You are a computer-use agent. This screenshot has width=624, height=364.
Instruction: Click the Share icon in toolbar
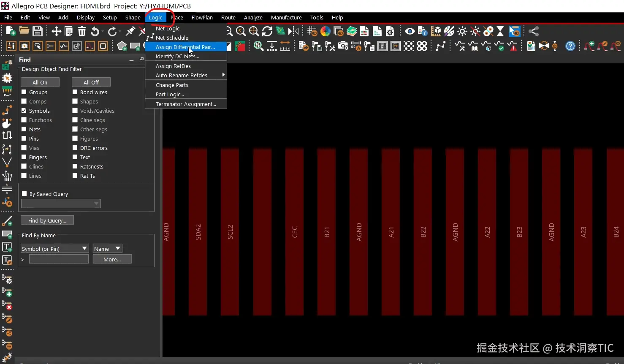pyautogui.click(x=534, y=31)
